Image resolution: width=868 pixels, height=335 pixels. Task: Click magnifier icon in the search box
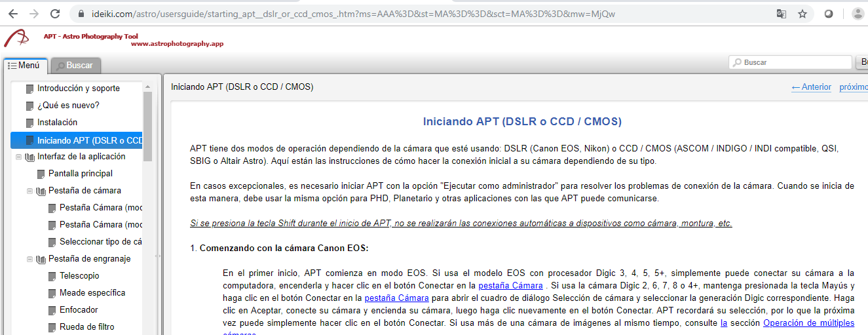click(738, 62)
